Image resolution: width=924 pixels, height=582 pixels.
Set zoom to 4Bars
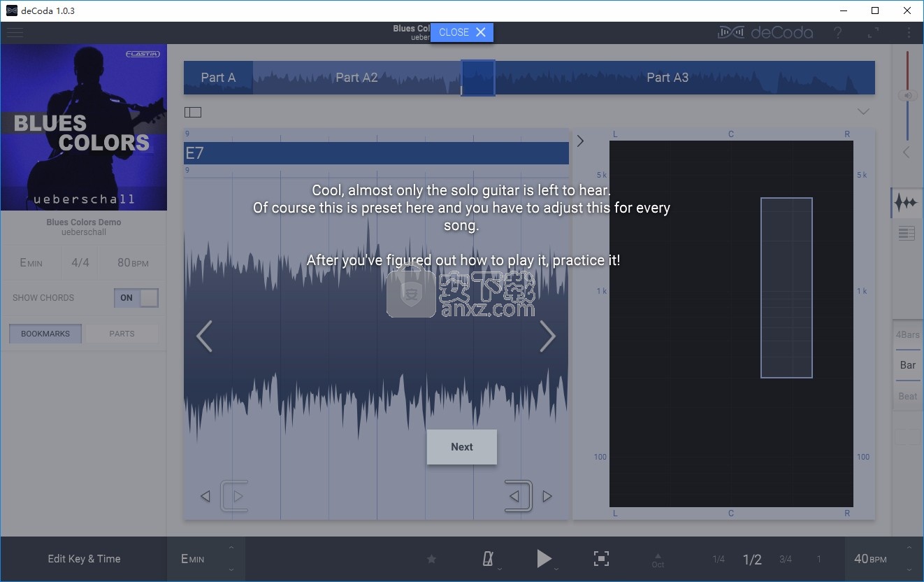(908, 334)
